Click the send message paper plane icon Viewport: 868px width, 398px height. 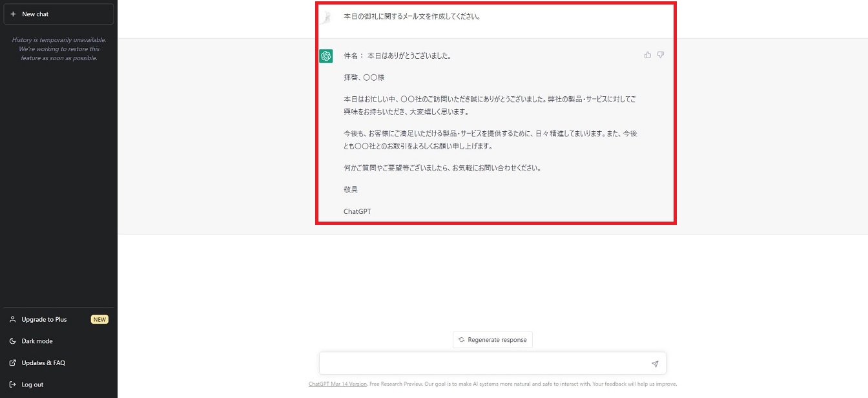655,364
